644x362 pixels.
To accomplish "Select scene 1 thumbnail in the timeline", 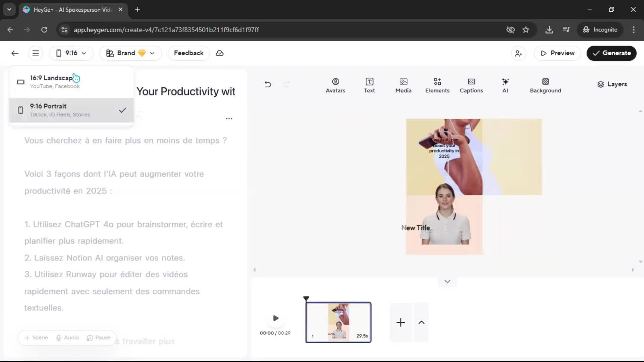I will point(338,322).
